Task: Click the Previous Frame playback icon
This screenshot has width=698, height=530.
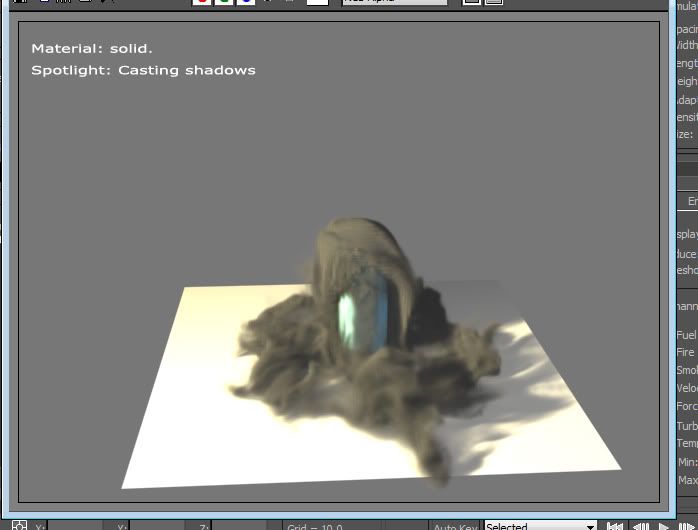Action: click(640, 526)
